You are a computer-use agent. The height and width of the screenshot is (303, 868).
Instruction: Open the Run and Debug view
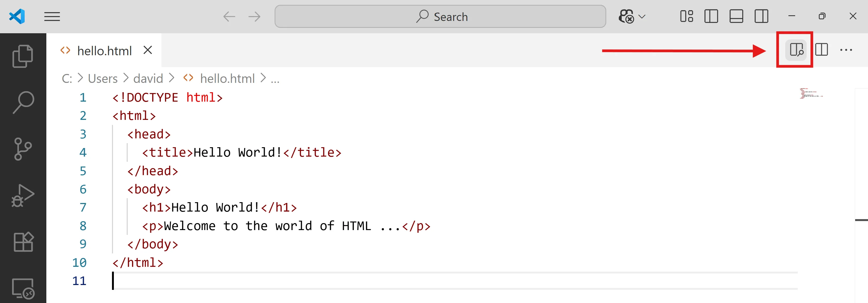(23, 195)
